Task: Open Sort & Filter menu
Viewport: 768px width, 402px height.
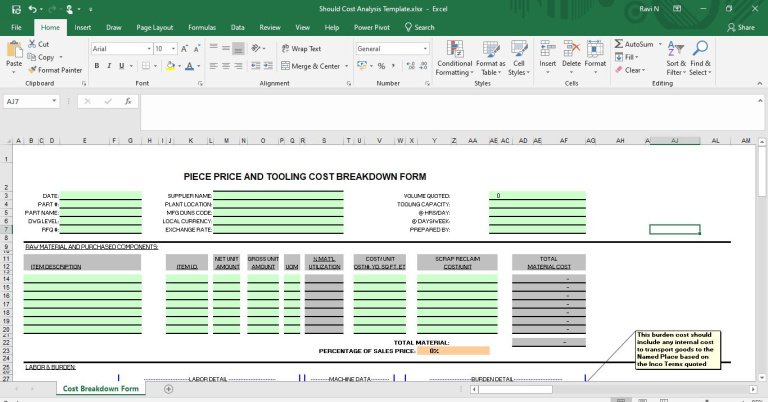Action: click(x=675, y=58)
